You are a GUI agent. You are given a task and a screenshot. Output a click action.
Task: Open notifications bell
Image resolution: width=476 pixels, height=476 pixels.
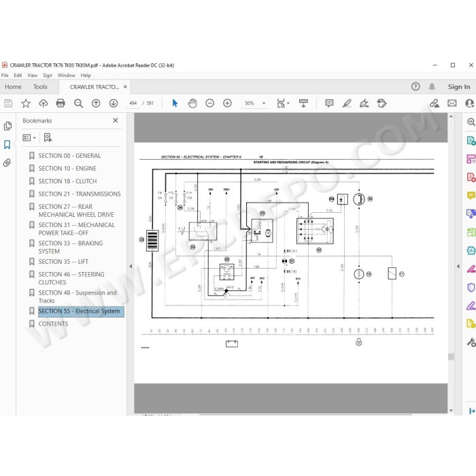432,87
